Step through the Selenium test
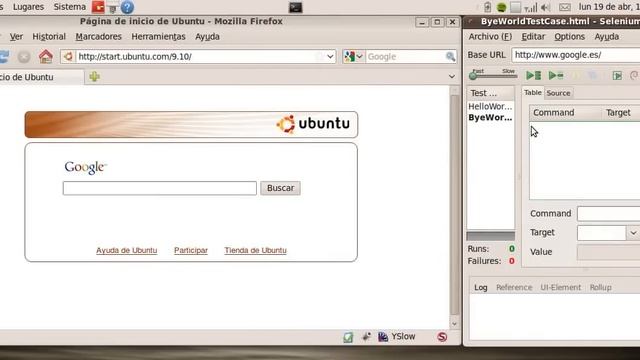The width and height of the screenshot is (640, 360). 593,75
